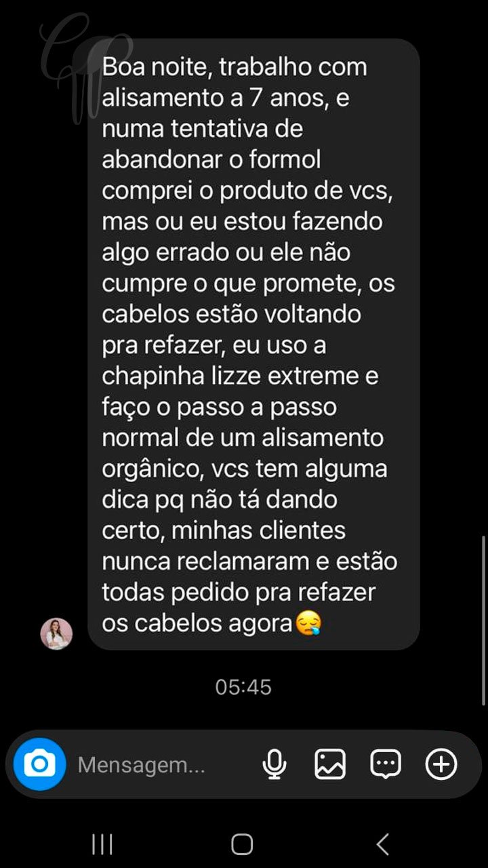The width and height of the screenshot is (488, 868).
Task: Click the conversation scrollbar on the right edge
Action: coord(484,620)
